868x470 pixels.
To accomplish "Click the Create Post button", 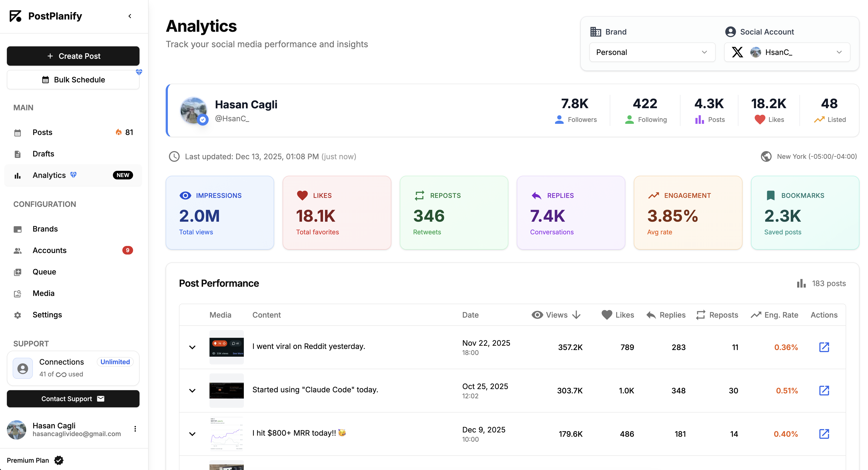I will tap(73, 56).
